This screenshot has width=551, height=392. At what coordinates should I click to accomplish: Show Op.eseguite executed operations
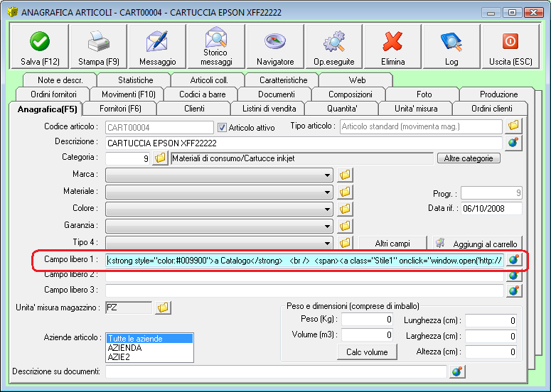point(334,46)
